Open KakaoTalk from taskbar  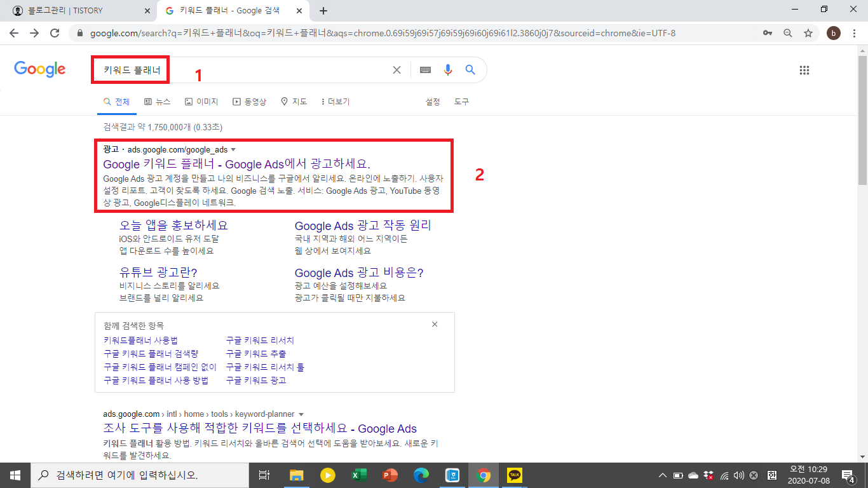(x=515, y=475)
